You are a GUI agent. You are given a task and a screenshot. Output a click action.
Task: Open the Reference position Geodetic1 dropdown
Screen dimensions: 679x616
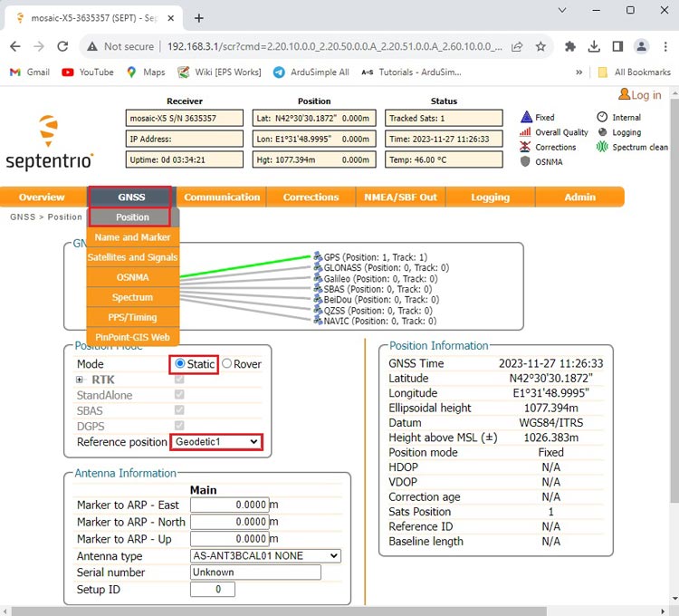[216, 441]
